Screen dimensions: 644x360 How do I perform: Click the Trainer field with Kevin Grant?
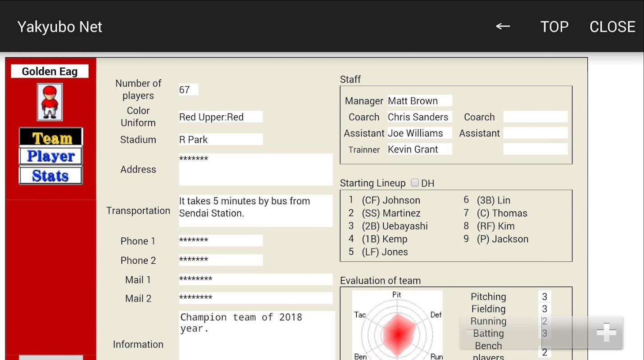pyautogui.click(x=419, y=149)
